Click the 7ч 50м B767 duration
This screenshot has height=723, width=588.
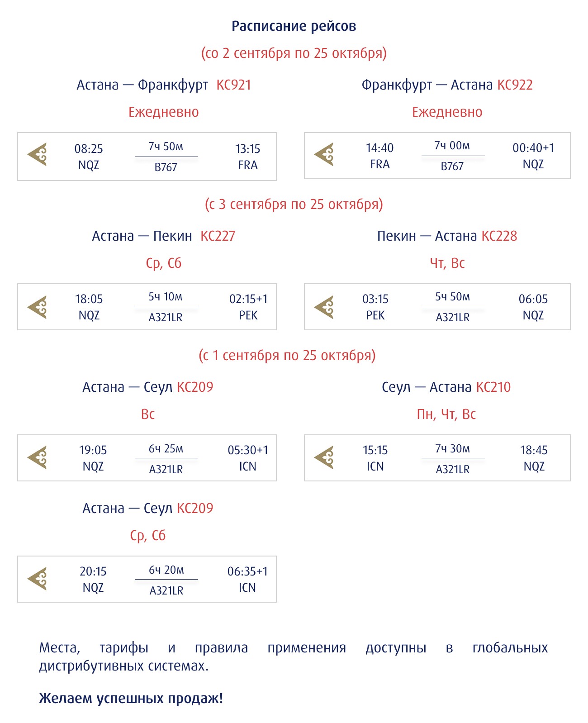(x=166, y=157)
